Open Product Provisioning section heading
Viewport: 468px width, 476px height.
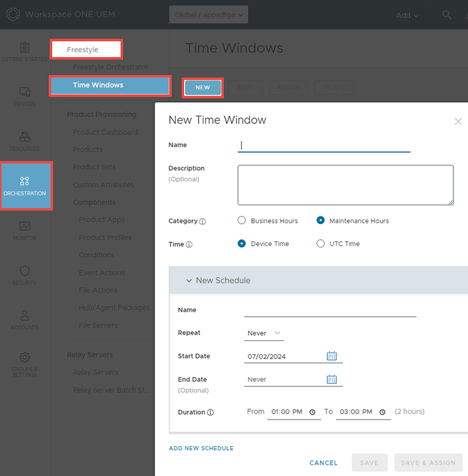101,114
